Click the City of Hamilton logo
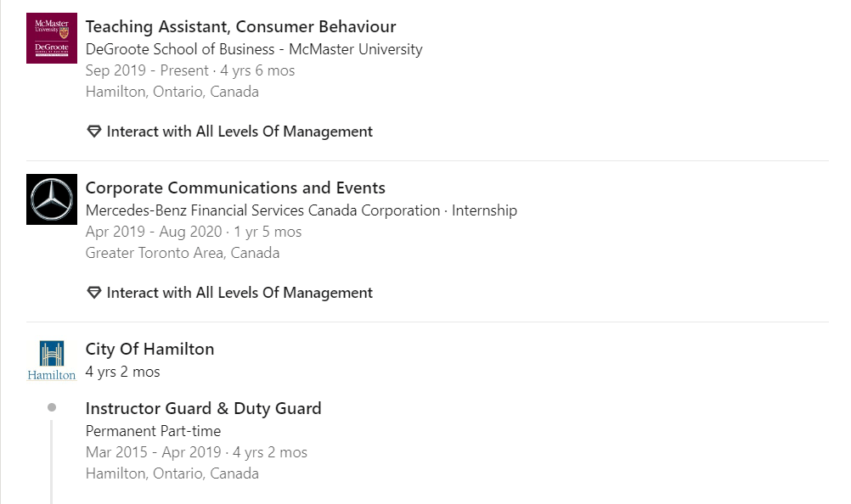This screenshot has height=504, width=851. pos(52,360)
